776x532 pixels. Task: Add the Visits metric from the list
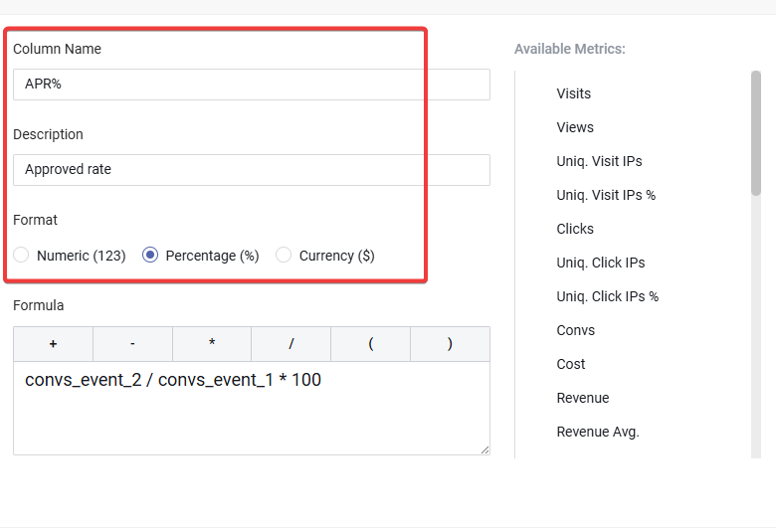tap(574, 93)
